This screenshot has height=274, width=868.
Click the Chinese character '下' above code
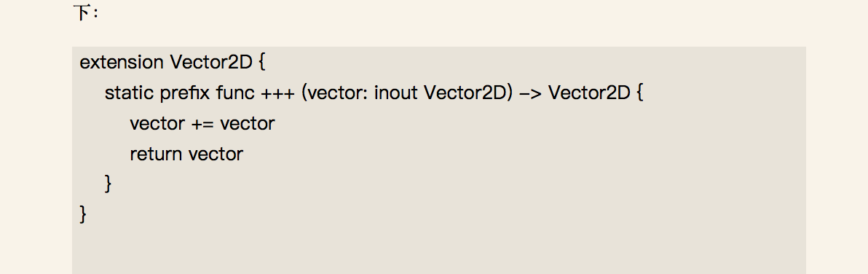point(82,12)
